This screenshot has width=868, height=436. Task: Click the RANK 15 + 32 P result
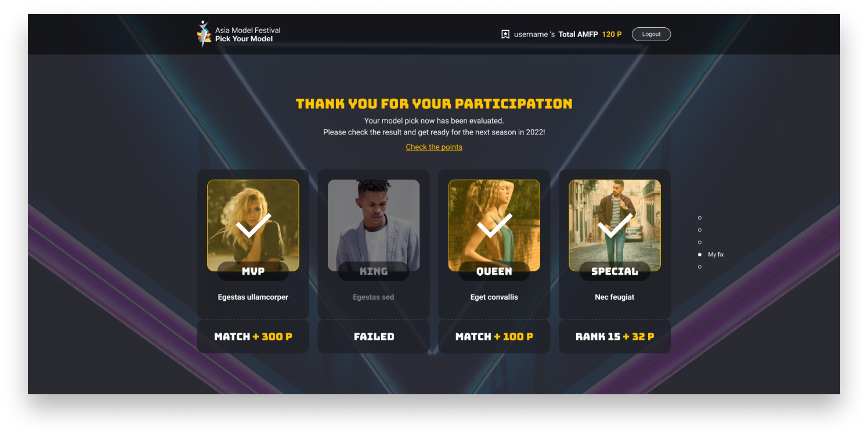coord(615,336)
